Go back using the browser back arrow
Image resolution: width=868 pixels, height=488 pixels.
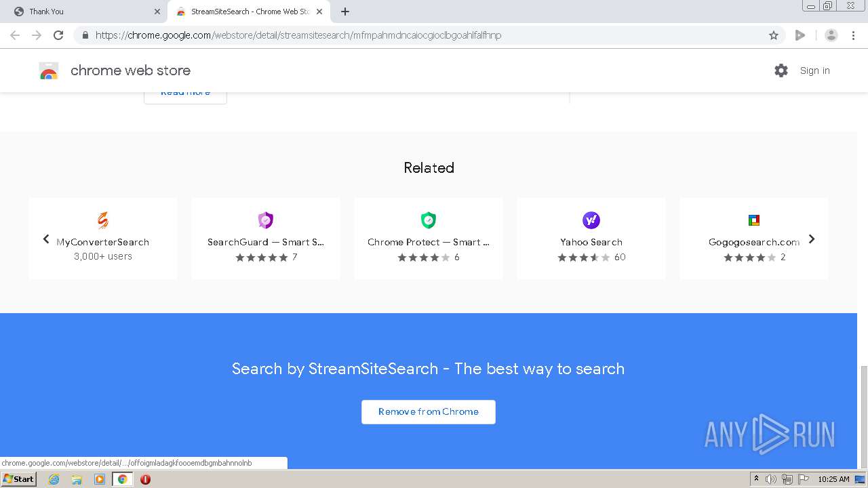coord(15,35)
